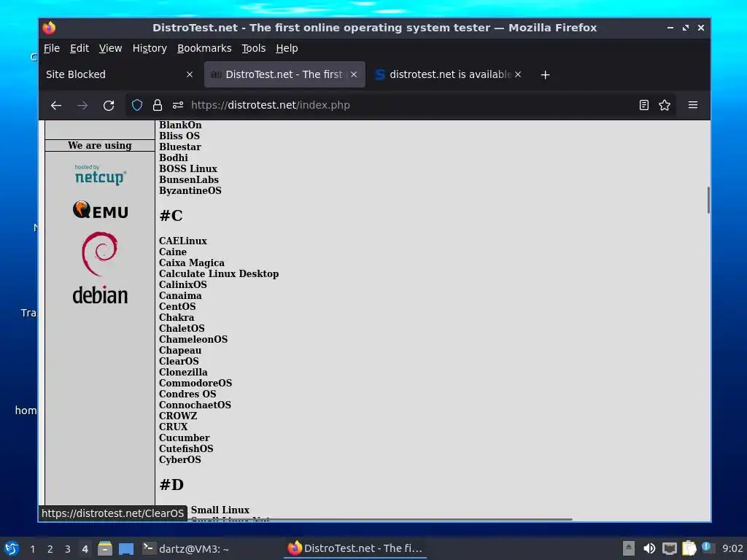Close the Site Blocked tab

190,74
